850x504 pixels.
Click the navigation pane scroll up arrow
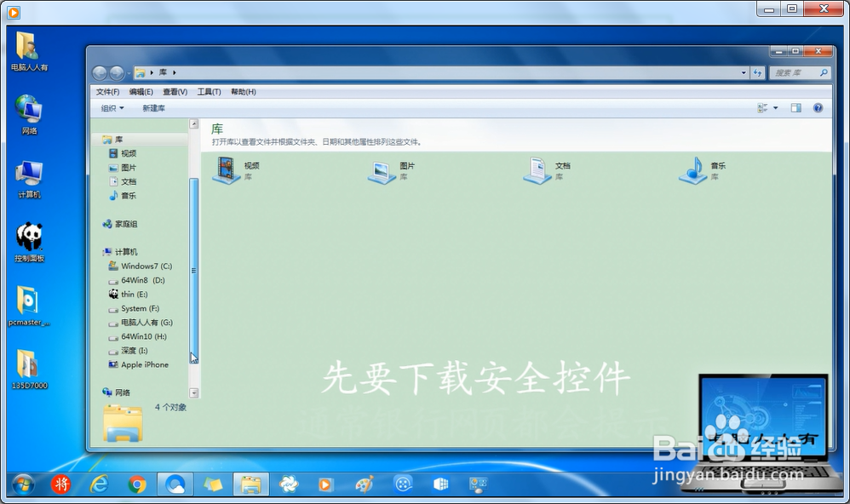click(x=194, y=124)
